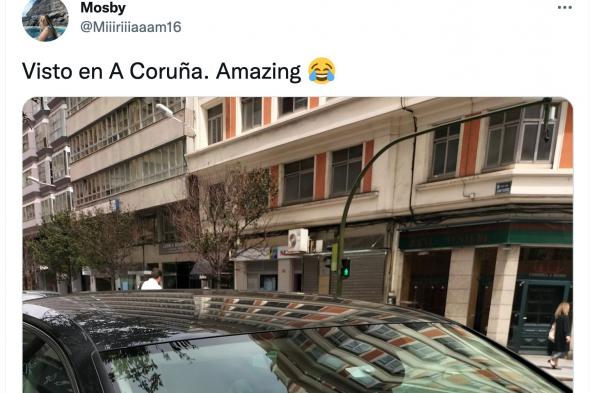This screenshot has height=393, width=590.
Task: Click the tweet text 'Visto en A Coruña'
Action: click(115, 71)
